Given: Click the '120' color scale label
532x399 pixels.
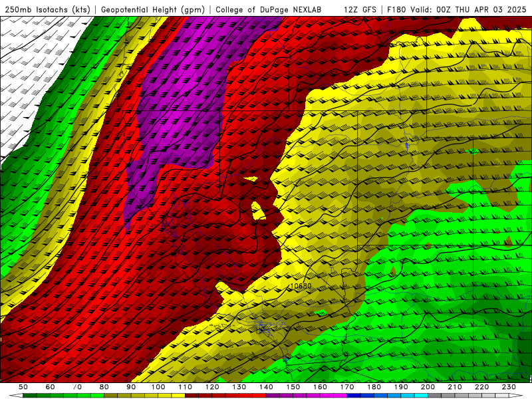Looking at the screenshot, I should click(x=212, y=387).
